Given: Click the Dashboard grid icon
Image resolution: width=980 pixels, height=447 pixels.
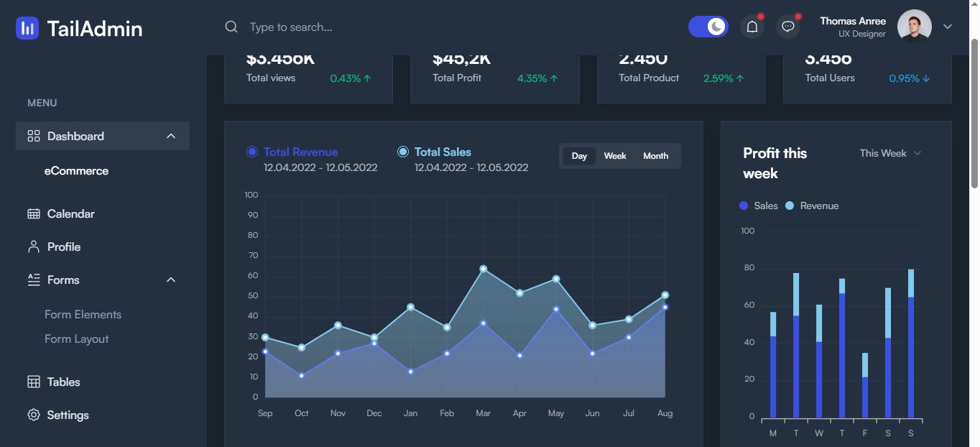Looking at the screenshot, I should click(x=32, y=136).
